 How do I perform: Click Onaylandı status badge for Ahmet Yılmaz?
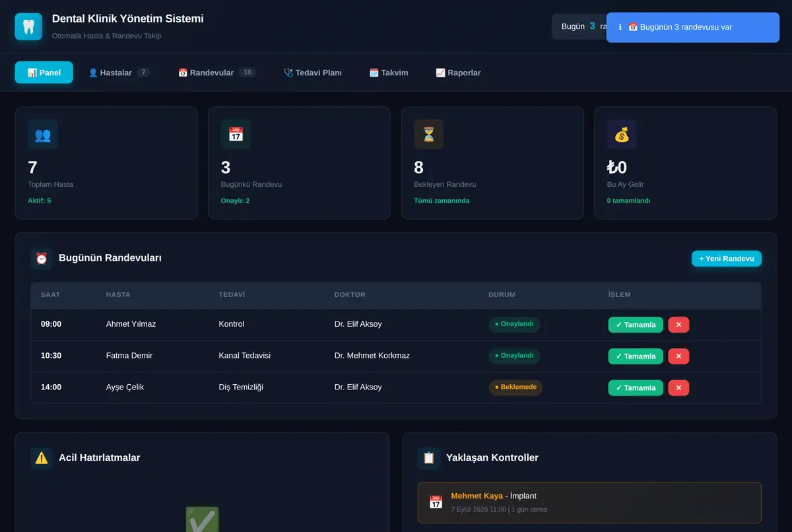[x=514, y=324]
